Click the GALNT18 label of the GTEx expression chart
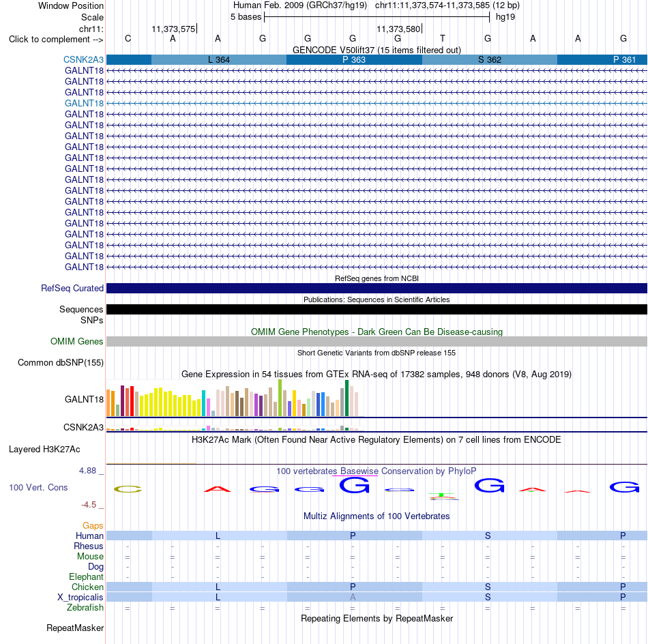 click(x=84, y=399)
